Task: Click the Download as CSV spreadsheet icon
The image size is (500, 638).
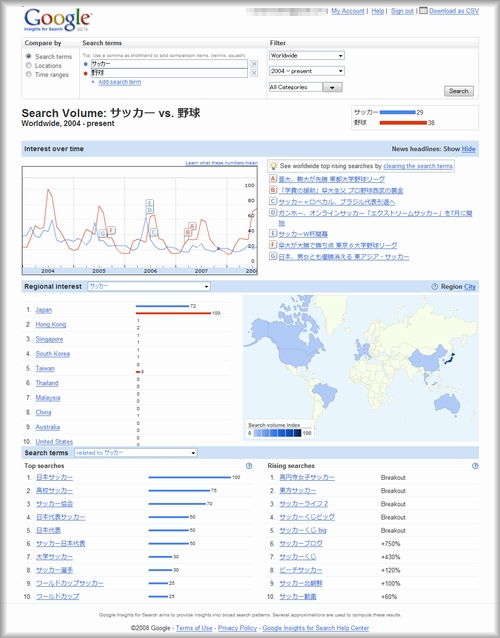Action: pos(423,11)
